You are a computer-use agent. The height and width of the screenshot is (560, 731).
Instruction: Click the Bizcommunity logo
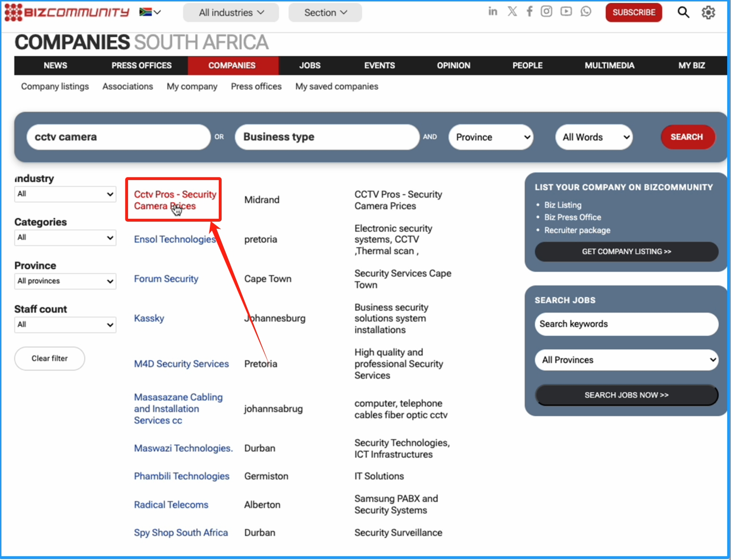click(x=67, y=12)
